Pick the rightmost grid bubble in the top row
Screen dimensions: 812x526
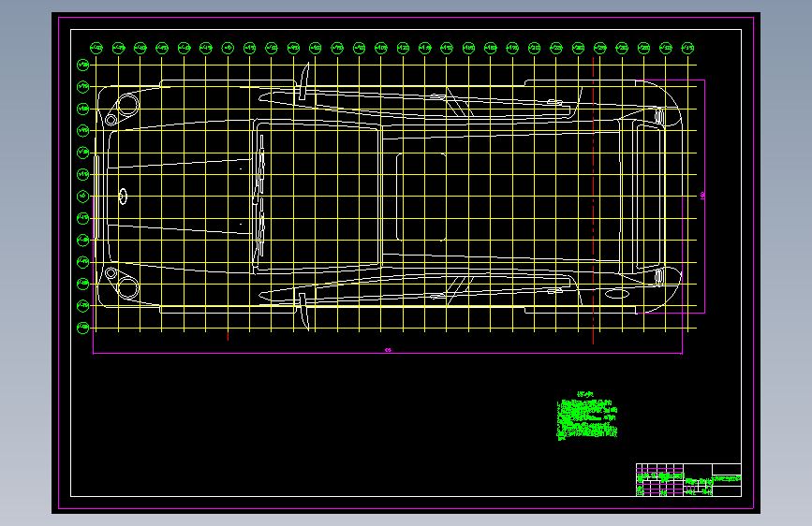[x=687, y=48]
